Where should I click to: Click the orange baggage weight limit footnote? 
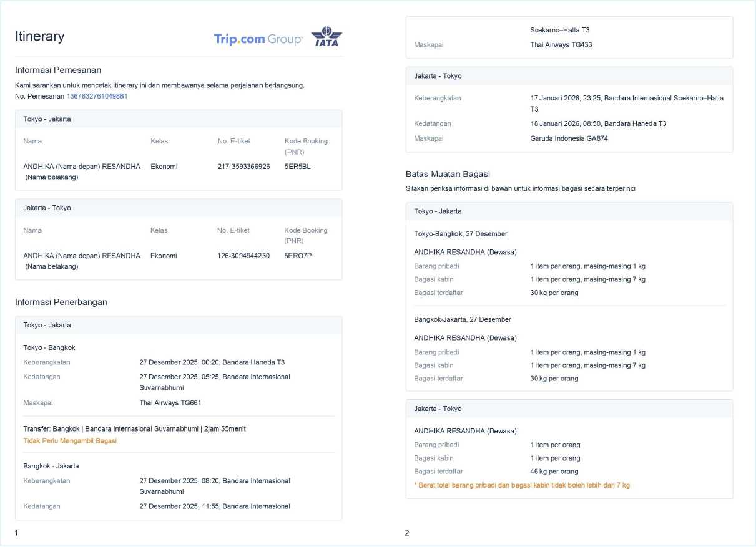point(522,485)
